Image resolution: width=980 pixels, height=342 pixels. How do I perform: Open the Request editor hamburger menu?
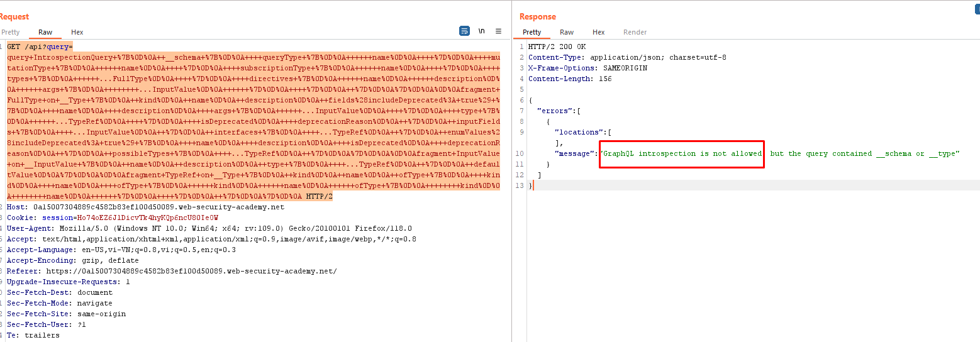click(x=498, y=31)
